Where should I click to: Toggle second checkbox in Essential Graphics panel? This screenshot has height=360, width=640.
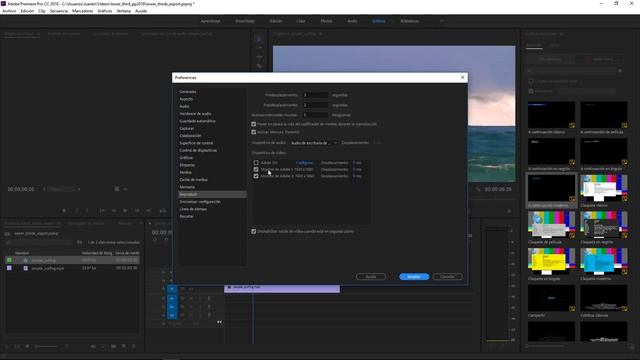531,91
